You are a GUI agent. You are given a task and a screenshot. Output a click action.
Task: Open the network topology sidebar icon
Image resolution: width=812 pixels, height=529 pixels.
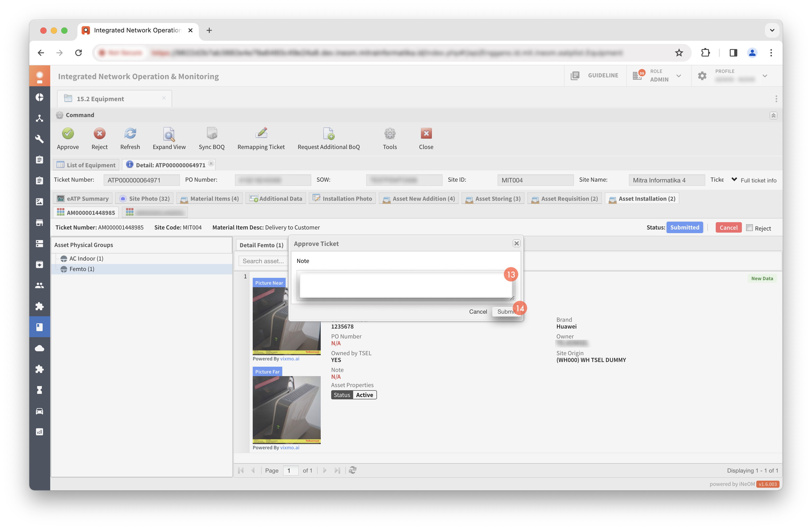[x=40, y=118]
